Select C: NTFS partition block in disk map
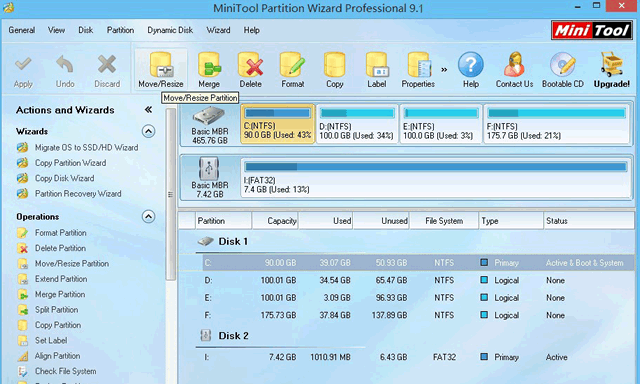The image size is (640, 384). [278, 124]
